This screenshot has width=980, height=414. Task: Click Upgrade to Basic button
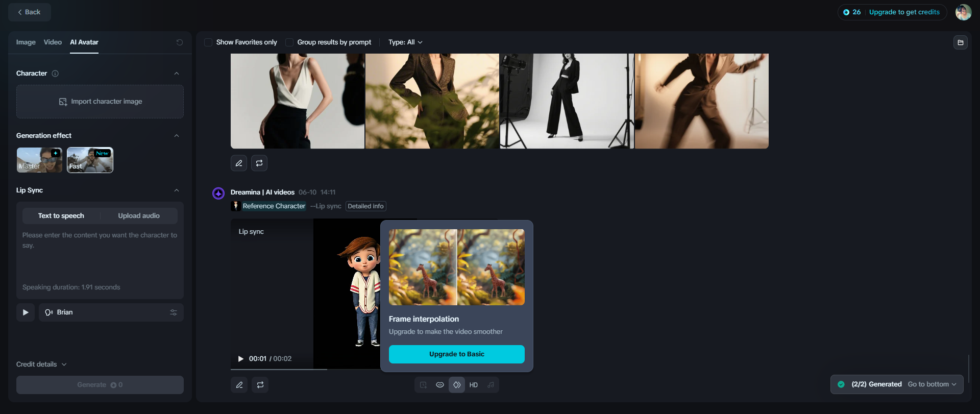click(x=457, y=354)
